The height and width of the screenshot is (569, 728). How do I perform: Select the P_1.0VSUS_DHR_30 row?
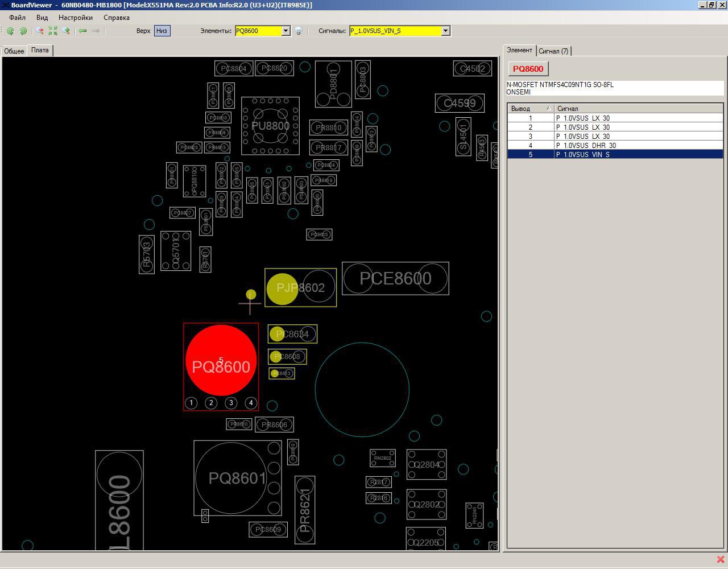point(615,146)
